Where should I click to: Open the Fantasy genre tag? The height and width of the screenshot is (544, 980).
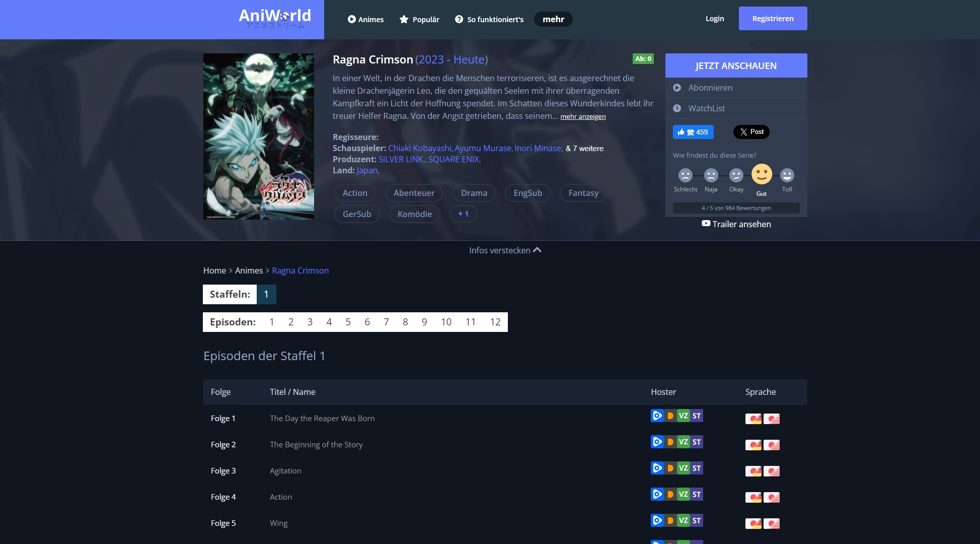(583, 193)
